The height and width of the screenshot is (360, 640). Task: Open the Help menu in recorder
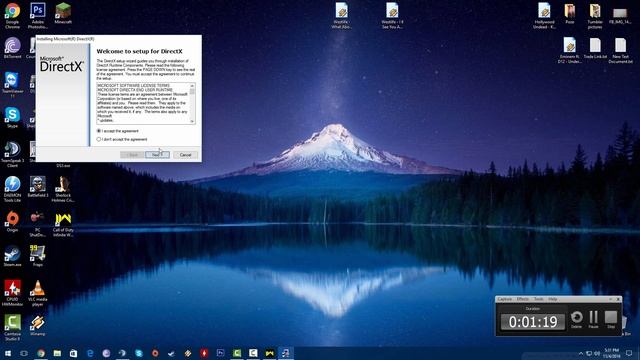coord(553,299)
